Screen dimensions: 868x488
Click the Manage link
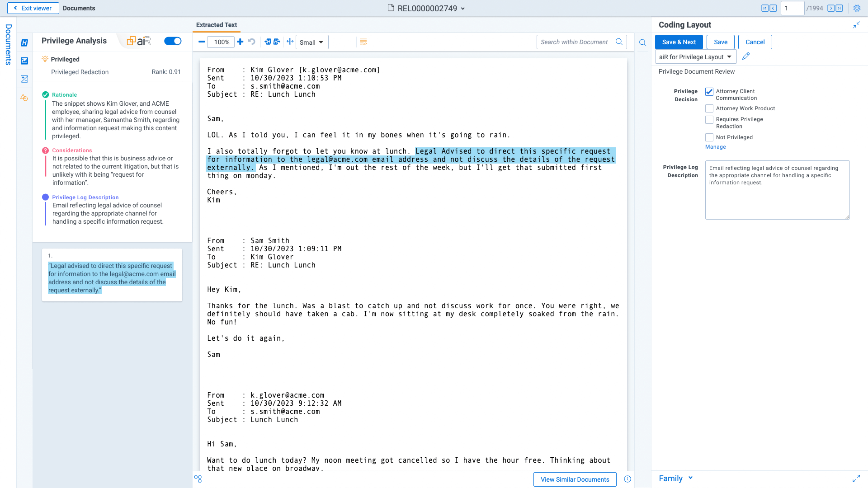pyautogui.click(x=715, y=147)
